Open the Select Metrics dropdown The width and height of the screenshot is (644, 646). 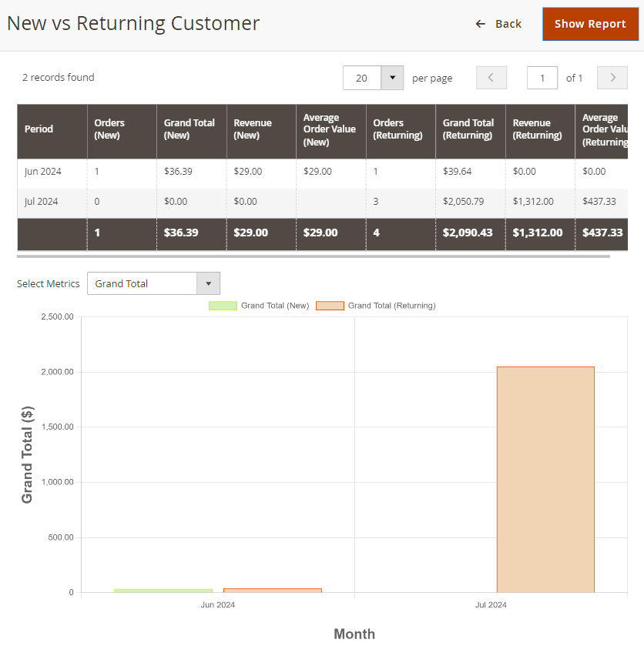(153, 283)
